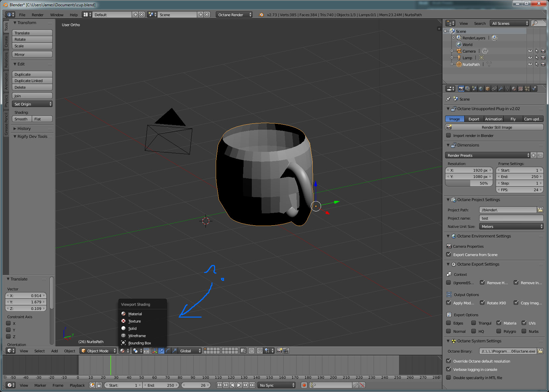Open the All Scenes outliner dropdown
The image size is (549, 392).
click(x=510, y=23)
